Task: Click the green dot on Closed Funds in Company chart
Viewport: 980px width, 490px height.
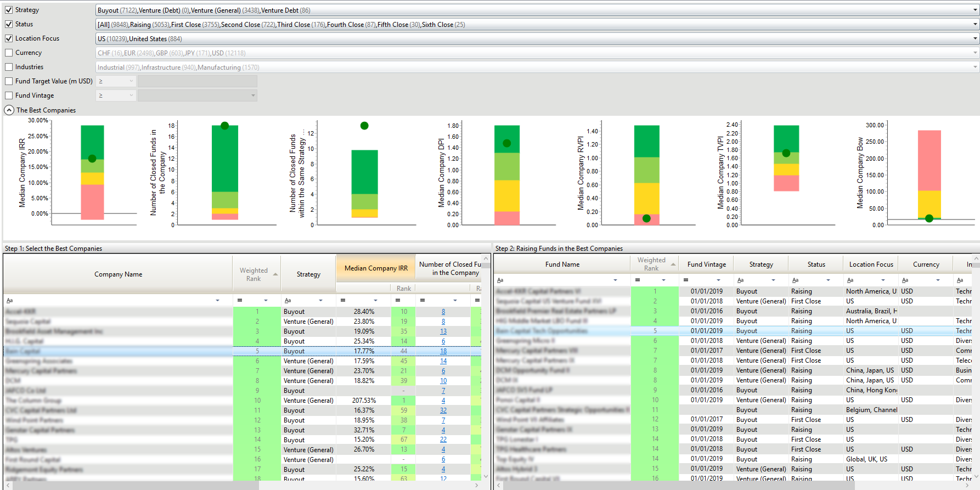Action: click(224, 126)
